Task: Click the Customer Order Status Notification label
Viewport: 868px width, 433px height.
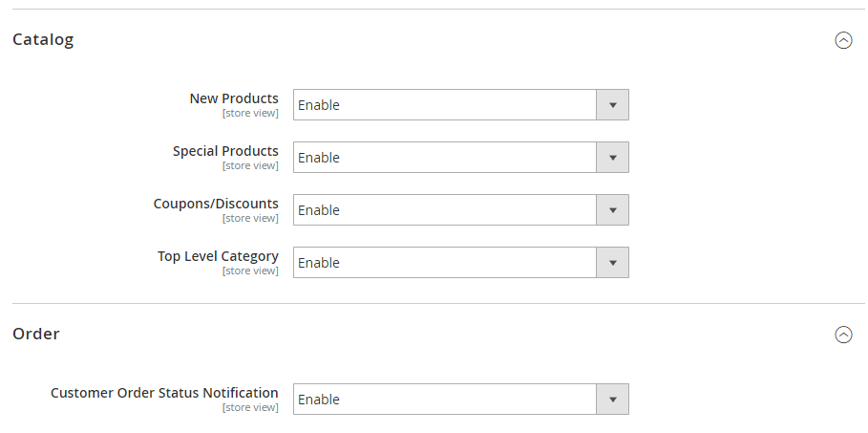Action: (164, 393)
